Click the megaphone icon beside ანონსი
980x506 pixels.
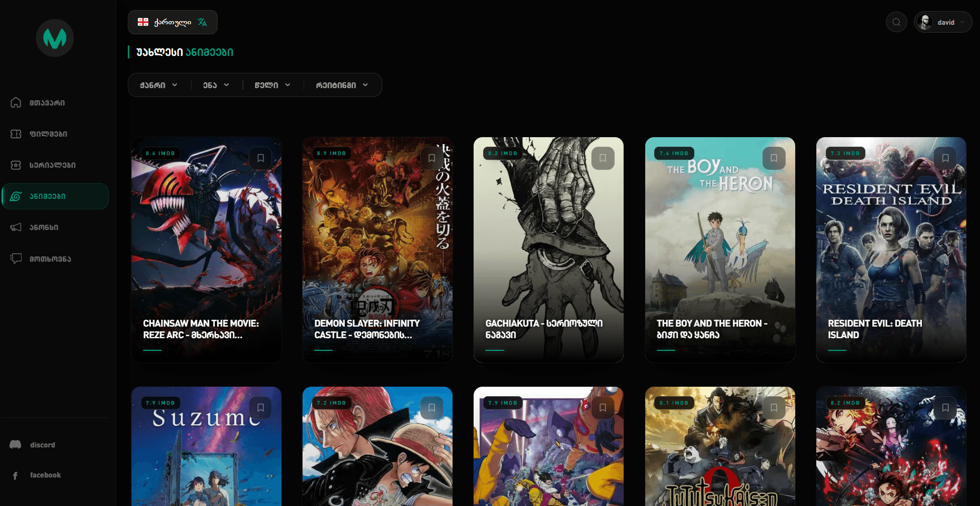(x=16, y=227)
